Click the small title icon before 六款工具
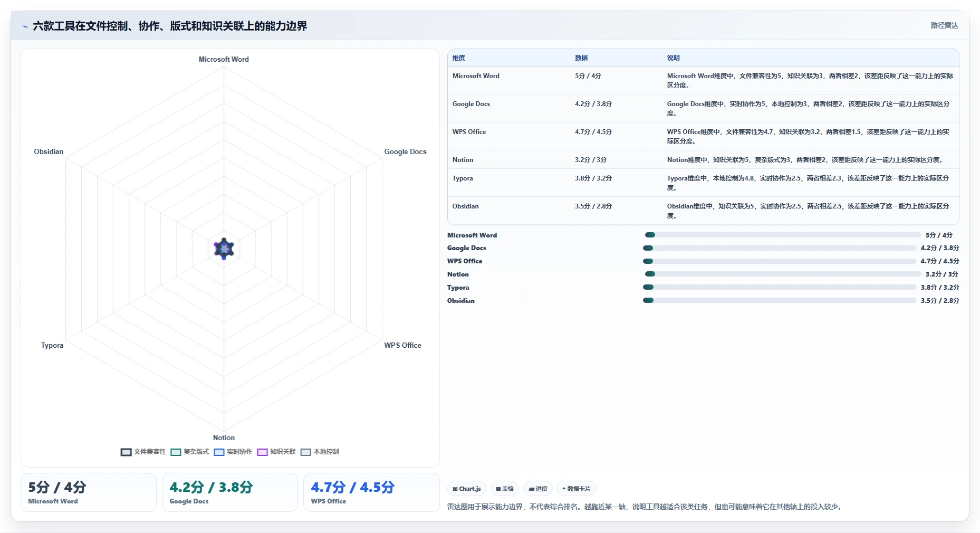 pos(25,26)
